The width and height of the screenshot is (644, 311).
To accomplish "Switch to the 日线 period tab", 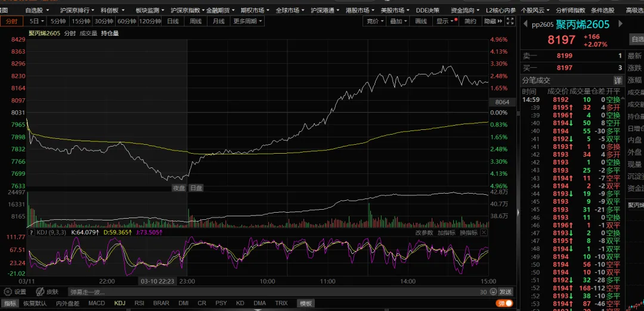I will coord(173,21).
